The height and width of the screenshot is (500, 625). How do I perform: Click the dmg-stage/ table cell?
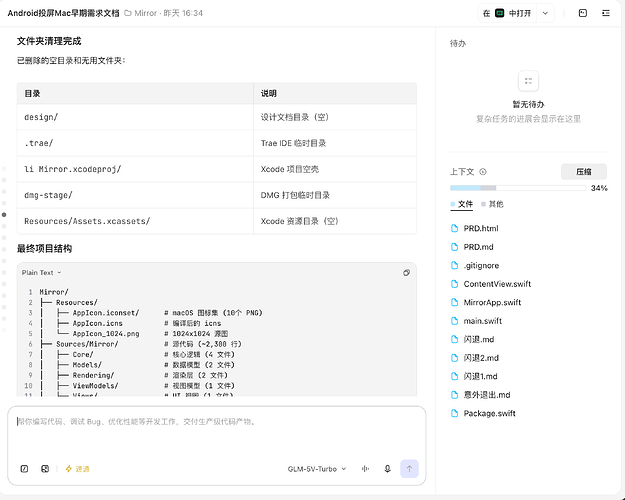(135, 195)
